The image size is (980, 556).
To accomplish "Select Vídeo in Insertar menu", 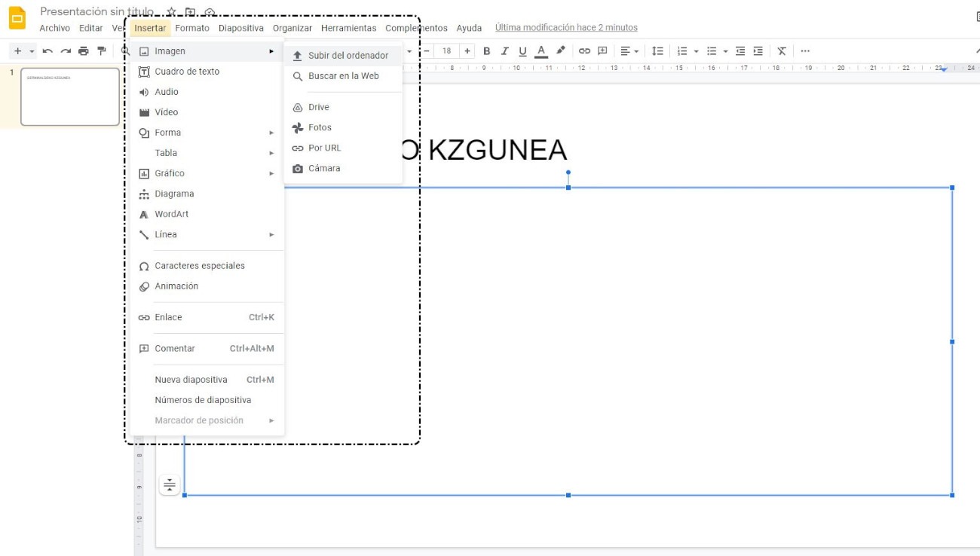I will pyautogui.click(x=207, y=112).
